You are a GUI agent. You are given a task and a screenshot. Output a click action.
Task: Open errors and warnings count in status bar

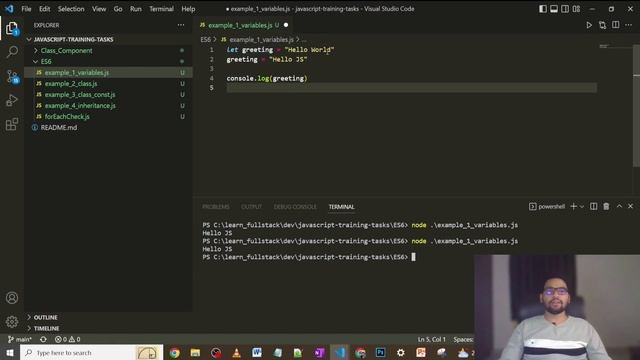point(68,339)
